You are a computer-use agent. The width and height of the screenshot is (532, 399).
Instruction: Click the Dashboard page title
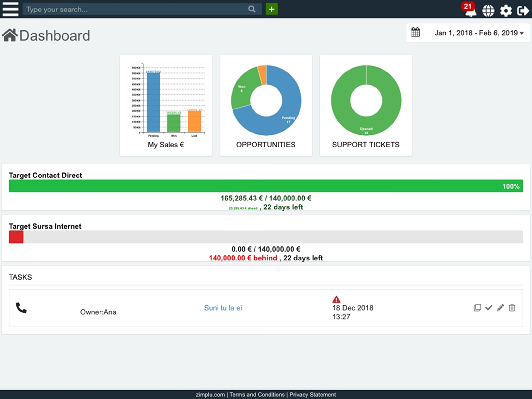tap(55, 36)
